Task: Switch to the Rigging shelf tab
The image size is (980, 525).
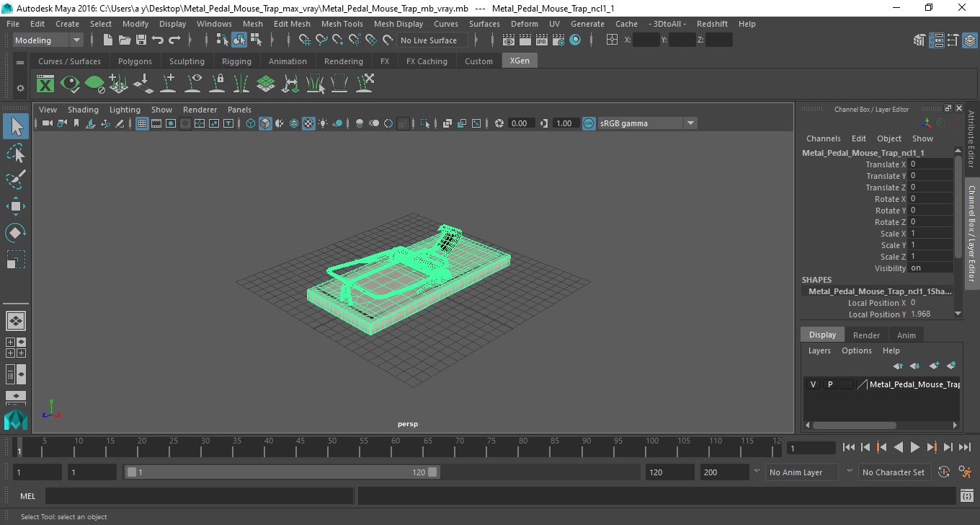Action: [236, 61]
